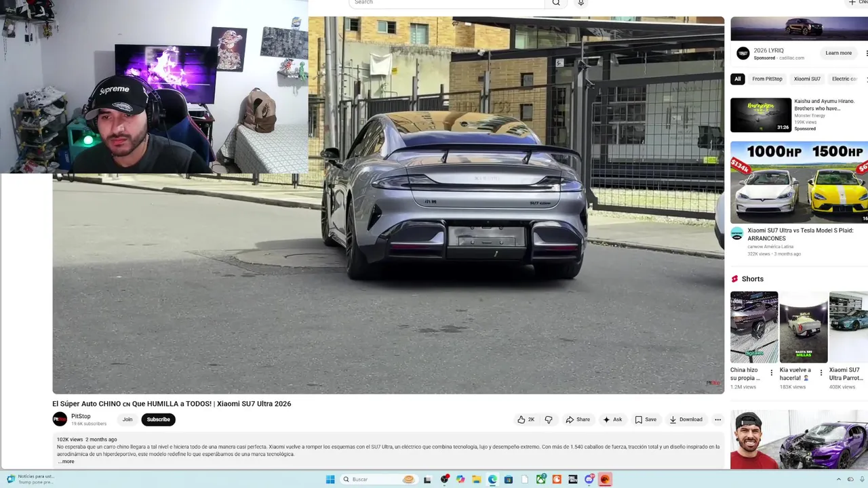Image resolution: width=868 pixels, height=488 pixels.
Task: Open carwow América Latina channel avatar
Action: 737,234
